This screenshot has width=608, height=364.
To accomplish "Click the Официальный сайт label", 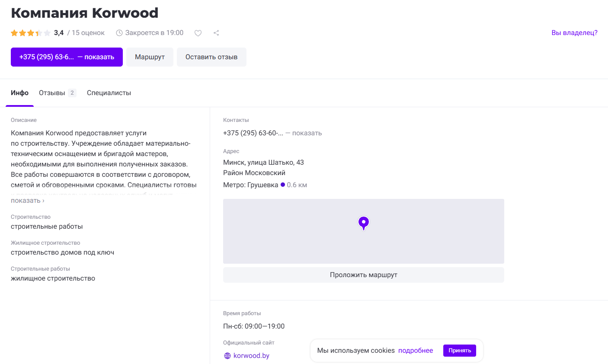I will click(249, 343).
